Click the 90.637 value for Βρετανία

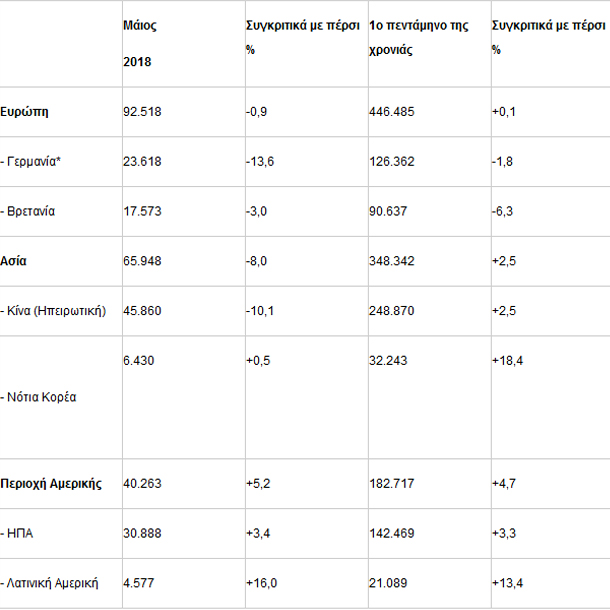point(388,212)
